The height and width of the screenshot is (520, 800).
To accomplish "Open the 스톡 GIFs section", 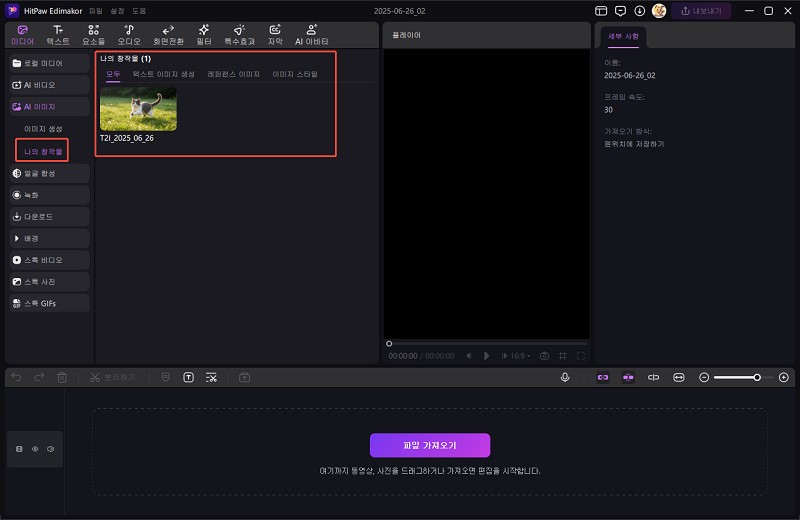I will (x=49, y=303).
